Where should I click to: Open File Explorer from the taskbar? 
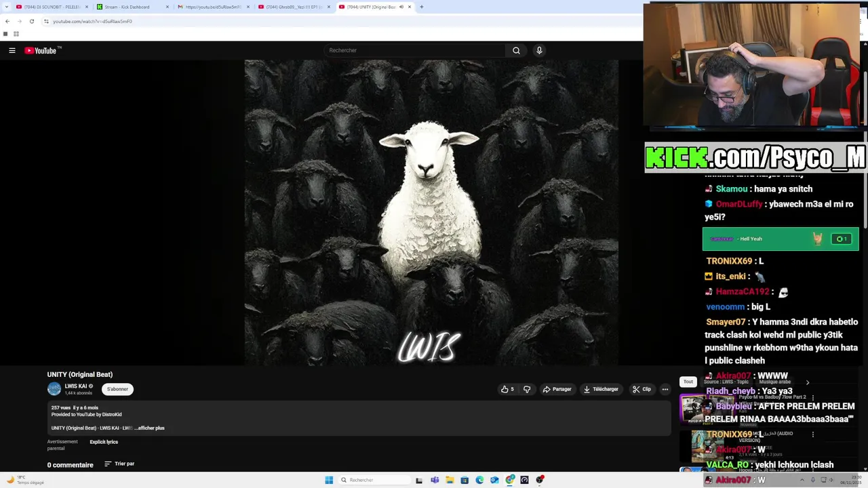click(450, 480)
